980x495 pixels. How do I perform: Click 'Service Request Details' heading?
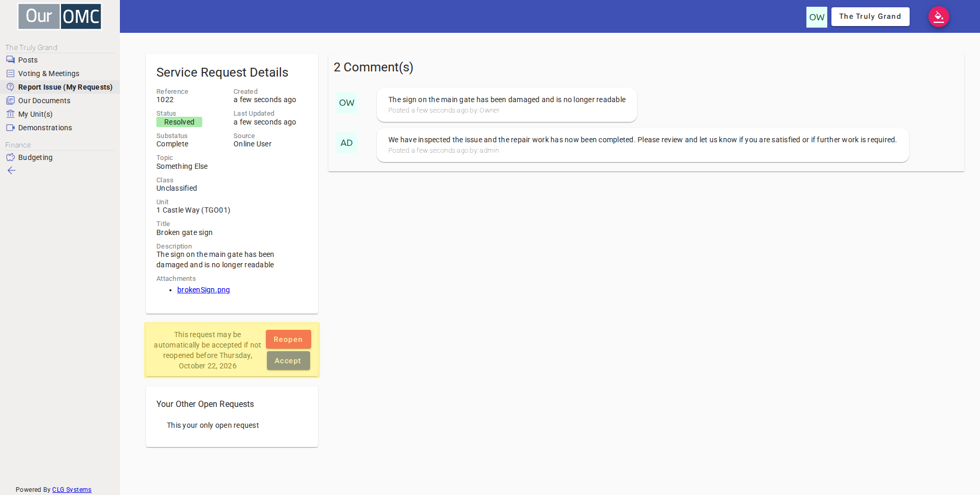(222, 72)
